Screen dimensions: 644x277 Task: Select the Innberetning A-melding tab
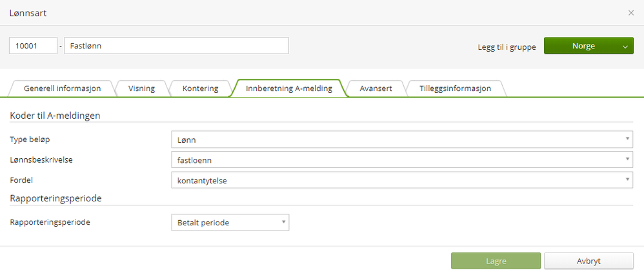coord(289,88)
